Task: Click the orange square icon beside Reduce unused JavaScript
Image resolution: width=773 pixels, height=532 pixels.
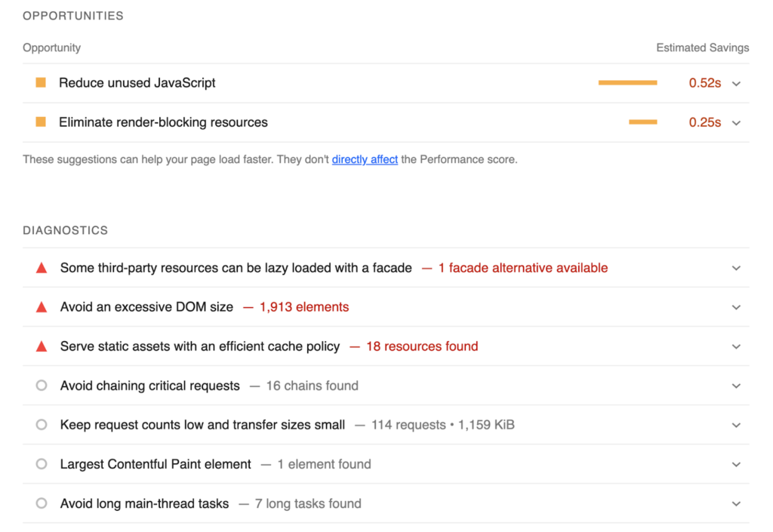Action: [x=40, y=83]
